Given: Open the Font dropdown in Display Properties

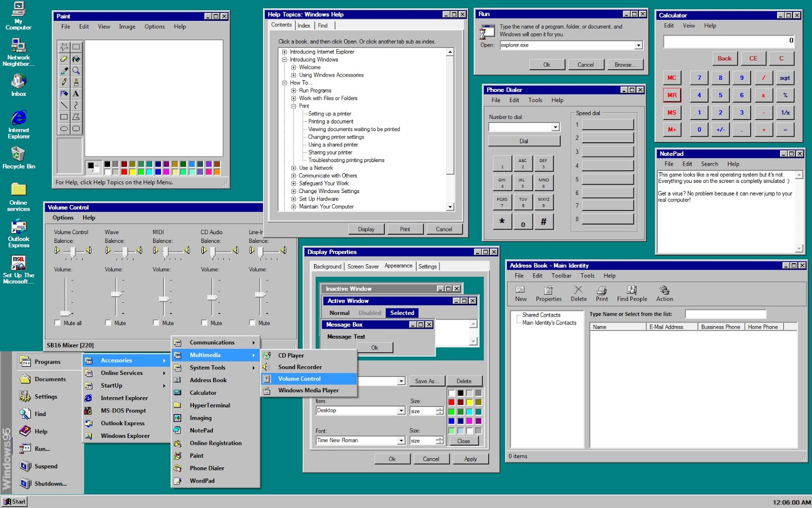Looking at the screenshot, I should tap(401, 440).
